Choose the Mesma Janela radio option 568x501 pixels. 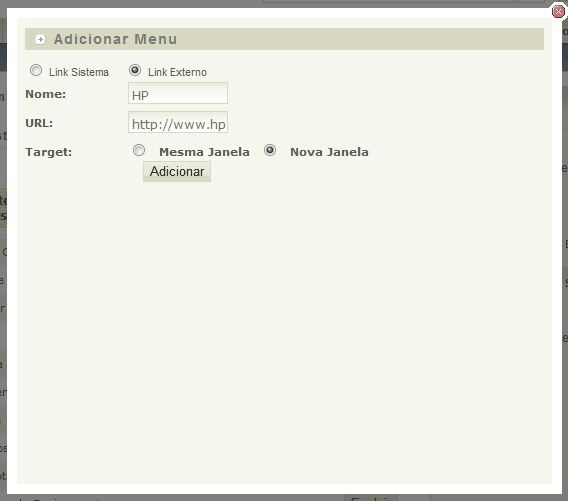139,150
